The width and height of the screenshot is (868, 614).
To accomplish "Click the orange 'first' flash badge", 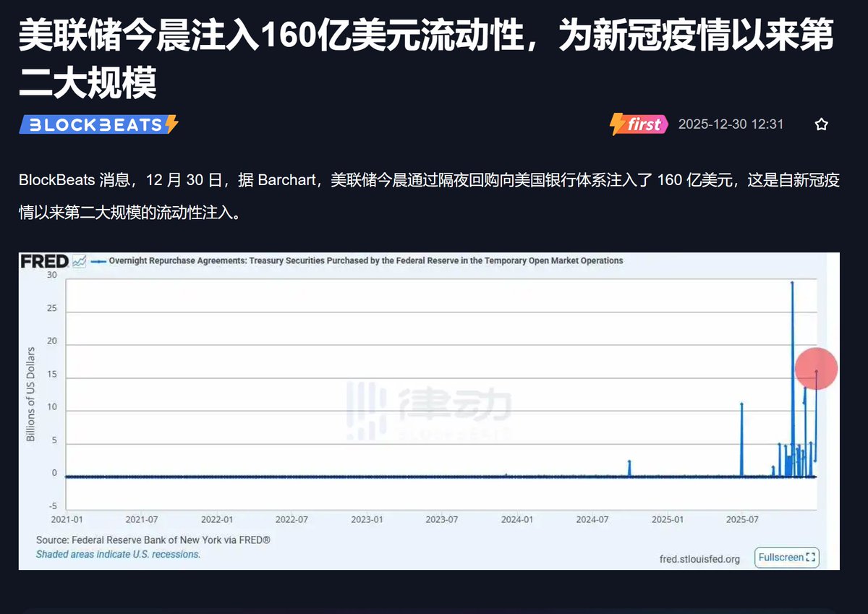I will coord(639,124).
